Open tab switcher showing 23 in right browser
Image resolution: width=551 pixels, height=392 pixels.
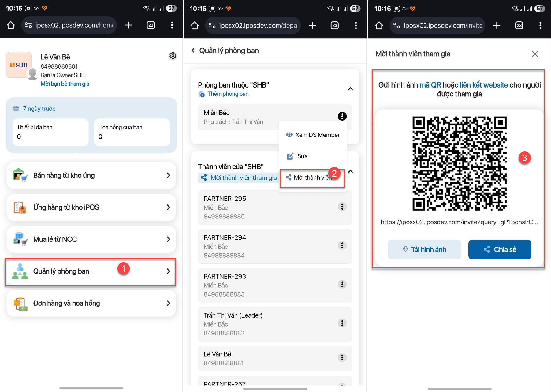(x=519, y=25)
